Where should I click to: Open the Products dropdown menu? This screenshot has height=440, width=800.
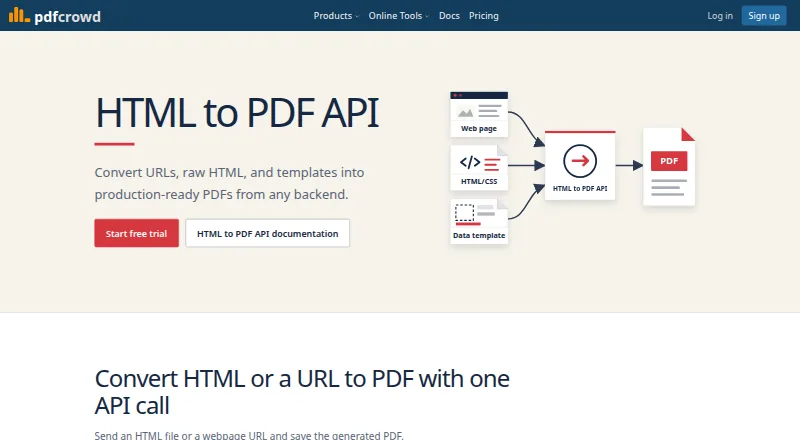pos(336,16)
